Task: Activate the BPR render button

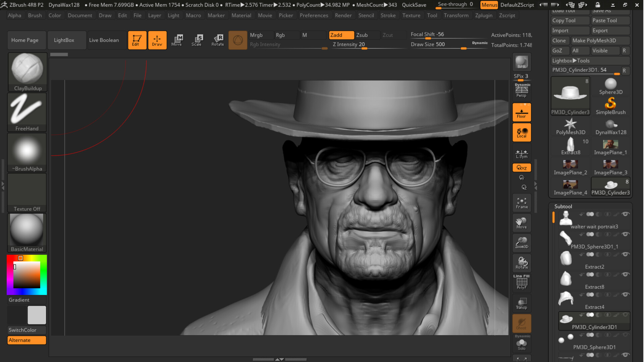Action: (x=521, y=62)
